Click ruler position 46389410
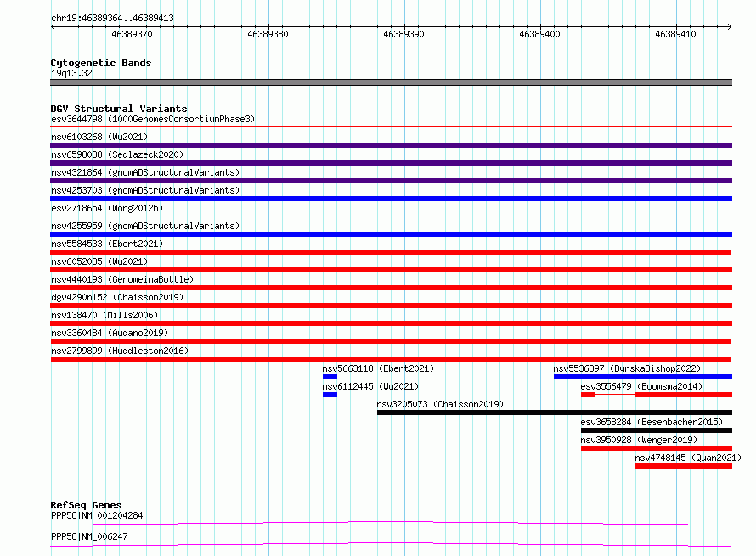756x556 pixels. pos(676,34)
